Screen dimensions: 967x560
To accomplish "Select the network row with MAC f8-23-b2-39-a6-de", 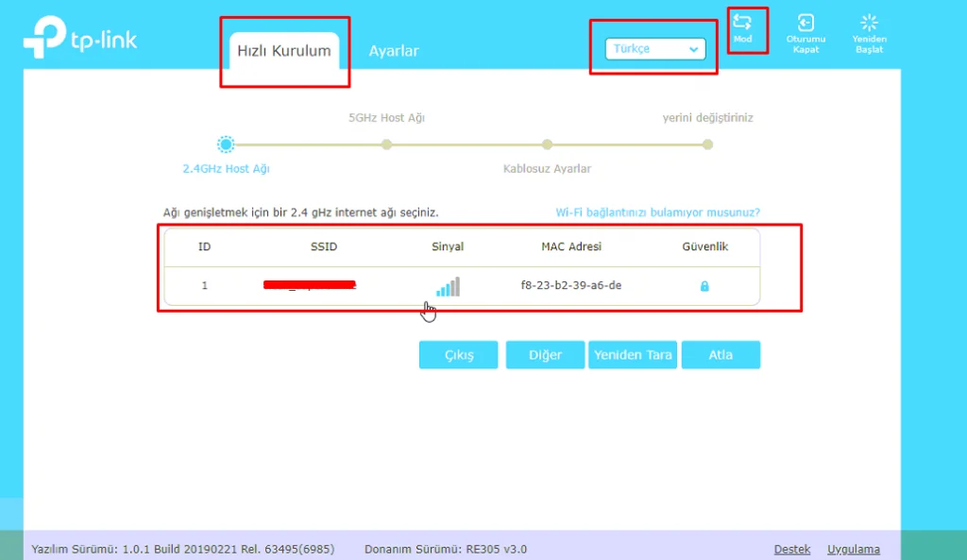I will click(x=570, y=285).
